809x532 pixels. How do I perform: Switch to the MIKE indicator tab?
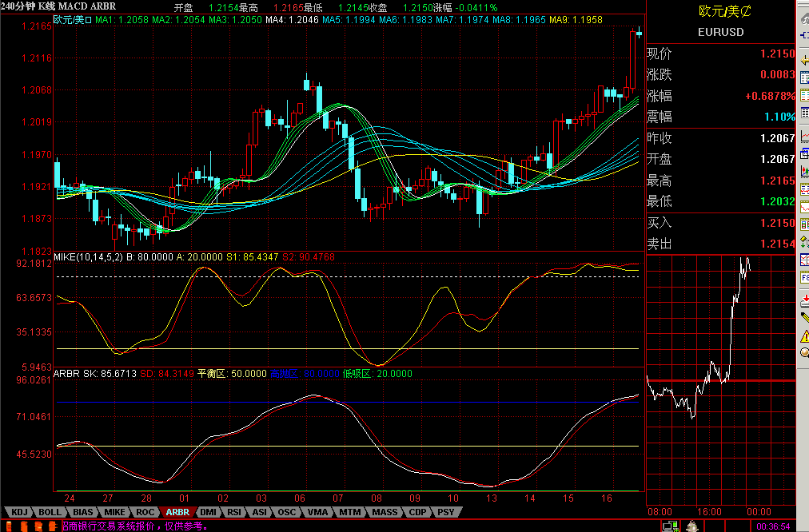click(114, 512)
